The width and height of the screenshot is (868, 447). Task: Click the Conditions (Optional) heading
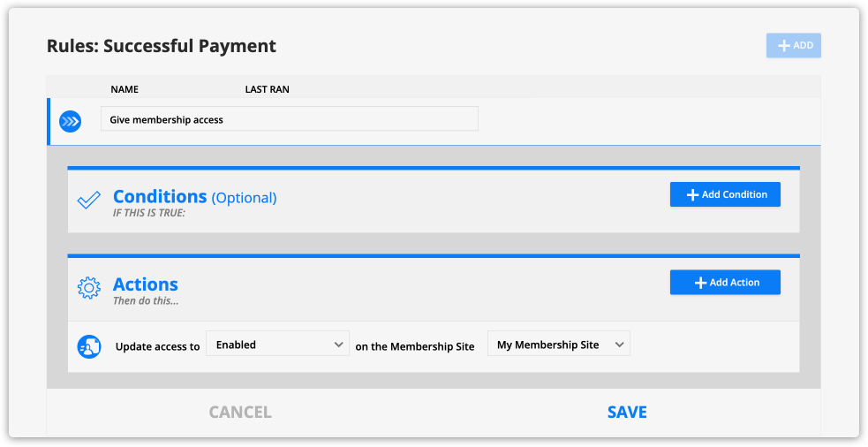coord(194,197)
